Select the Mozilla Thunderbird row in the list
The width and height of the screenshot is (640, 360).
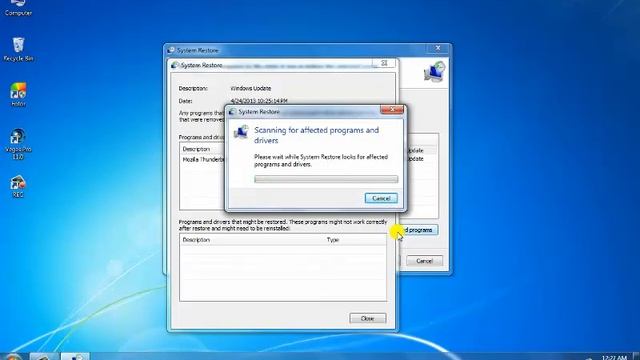[203, 160]
